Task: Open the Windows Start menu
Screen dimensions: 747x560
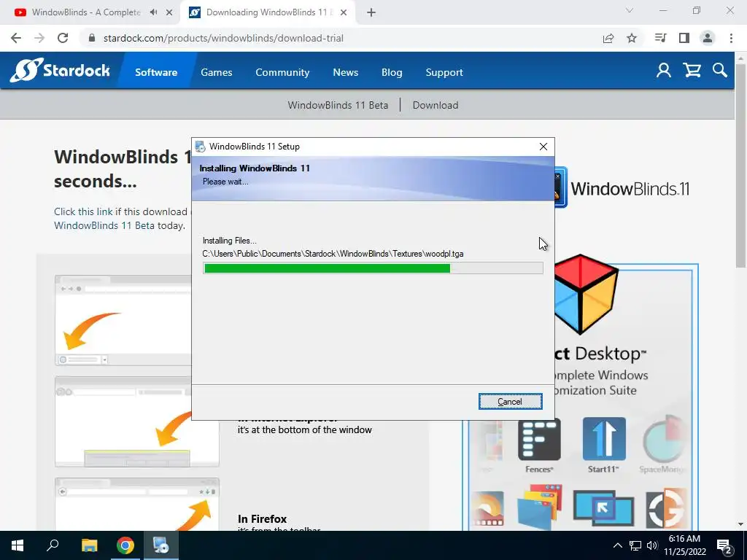Action: [x=18, y=545]
